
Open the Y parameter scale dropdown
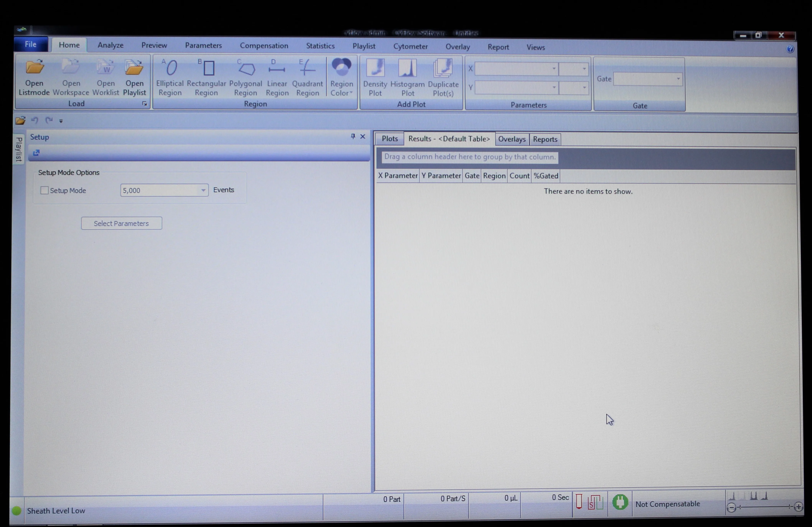point(584,88)
